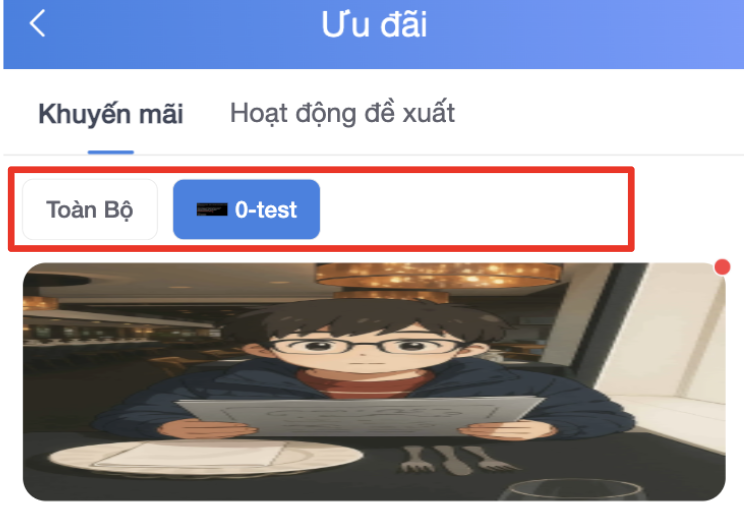The image size is (744, 530).
Task: Go back using the left arrow icon
Action: tap(37, 23)
